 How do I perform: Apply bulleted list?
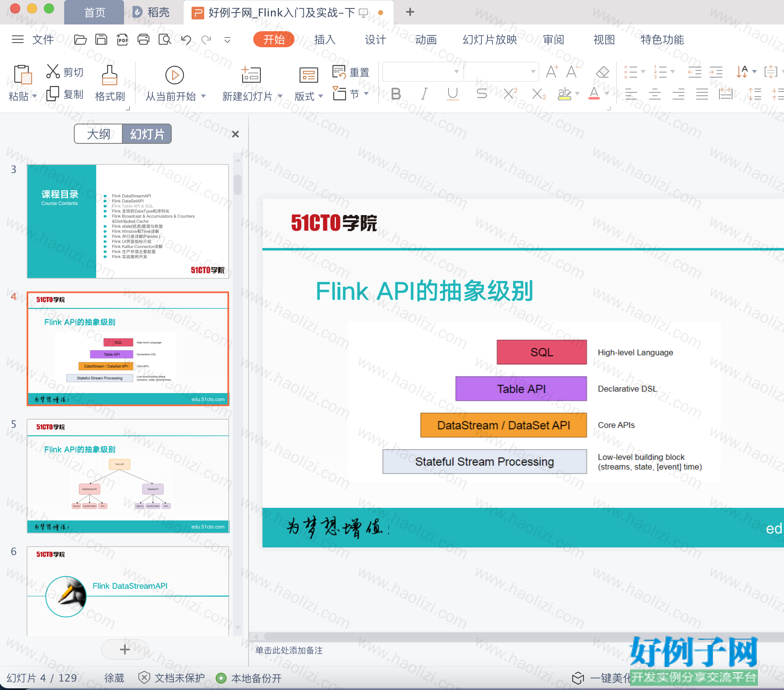coord(631,72)
